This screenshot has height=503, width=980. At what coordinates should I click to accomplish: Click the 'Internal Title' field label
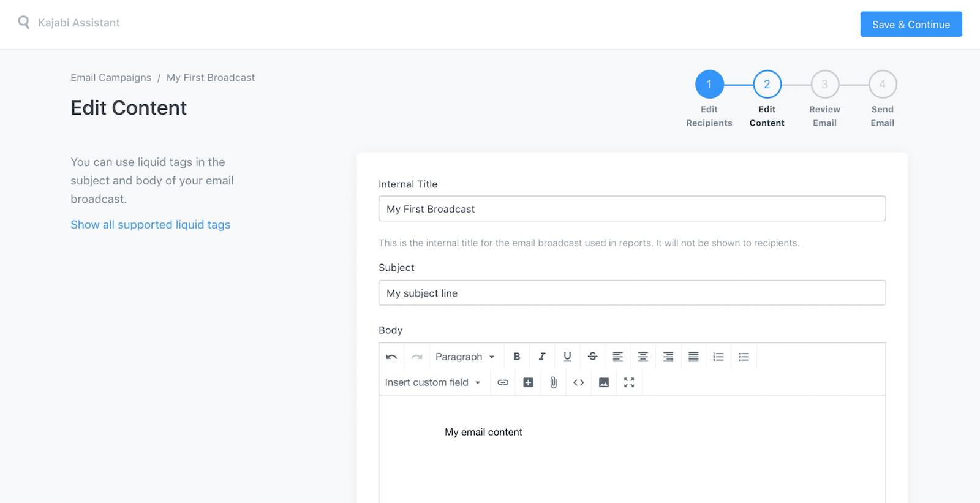click(408, 184)
